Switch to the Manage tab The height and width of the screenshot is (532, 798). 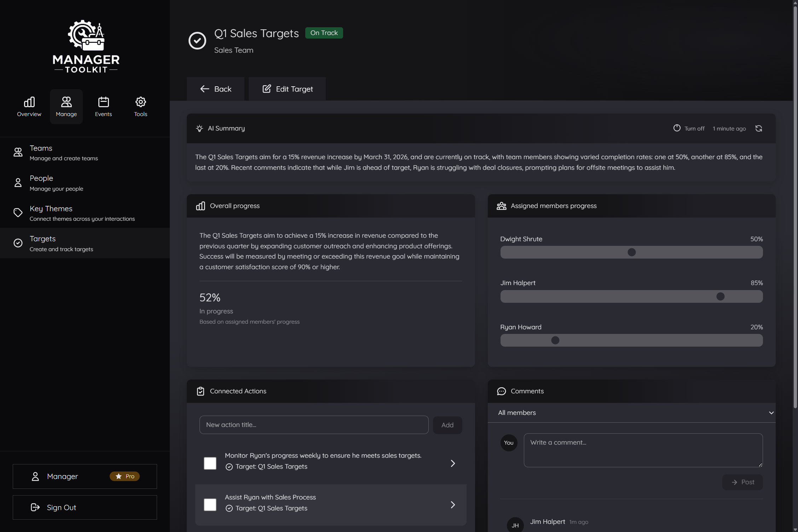coord(66,106)
